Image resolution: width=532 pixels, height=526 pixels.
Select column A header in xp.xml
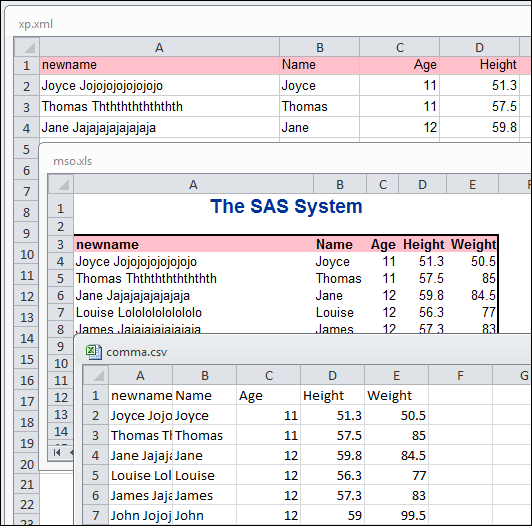coord(159,47)
